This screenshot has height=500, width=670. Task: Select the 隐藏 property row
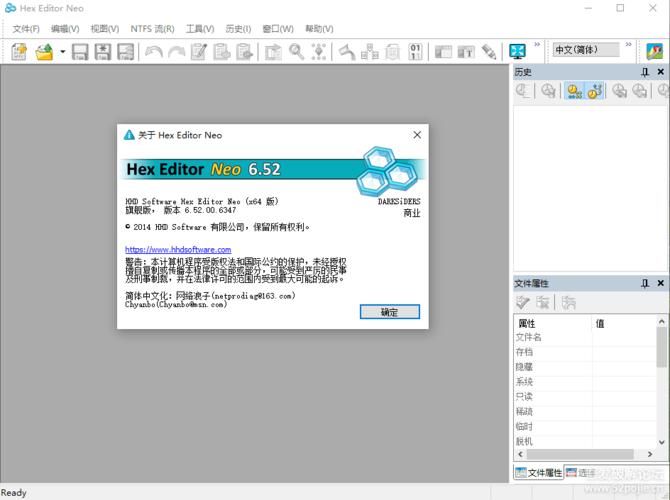[585, 367]
